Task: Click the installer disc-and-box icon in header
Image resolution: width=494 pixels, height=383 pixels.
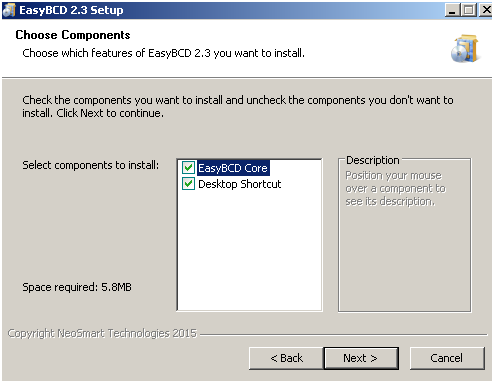Action: pos(465,49)
